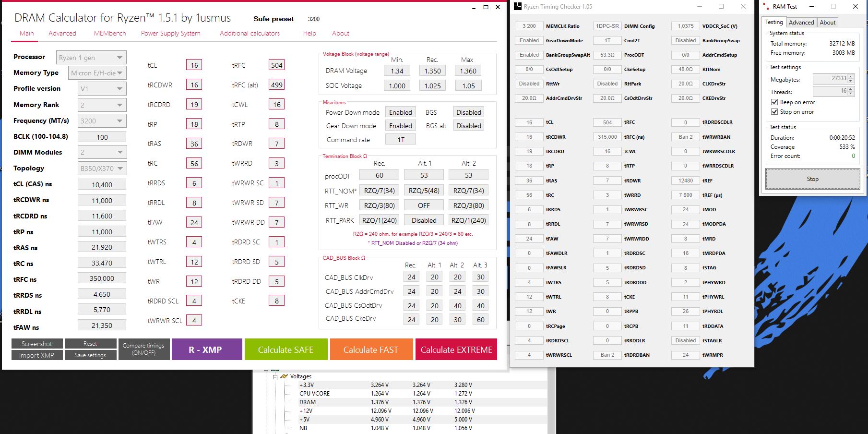Toggle the Stop on error checkbox

click(x=774, y=112)
